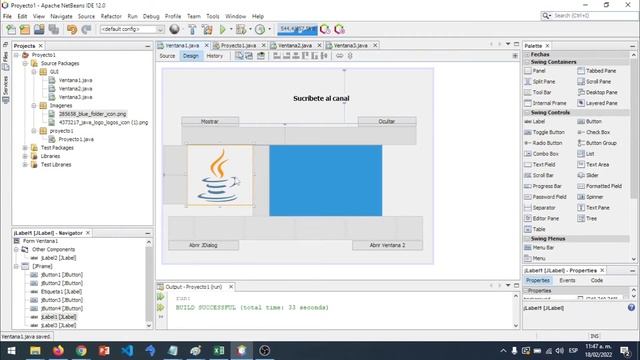Click the Preview Design icon
Screen dimensions: 640x360
coord(260,56)
